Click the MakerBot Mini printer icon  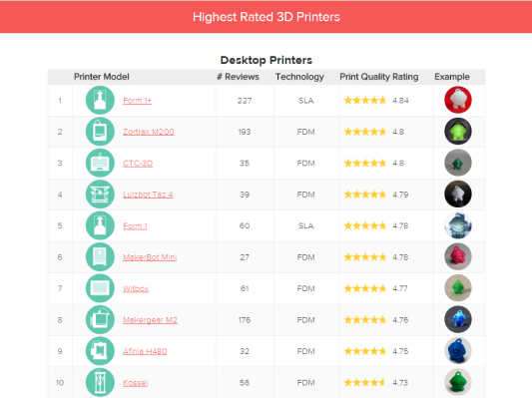click(100, 257)
